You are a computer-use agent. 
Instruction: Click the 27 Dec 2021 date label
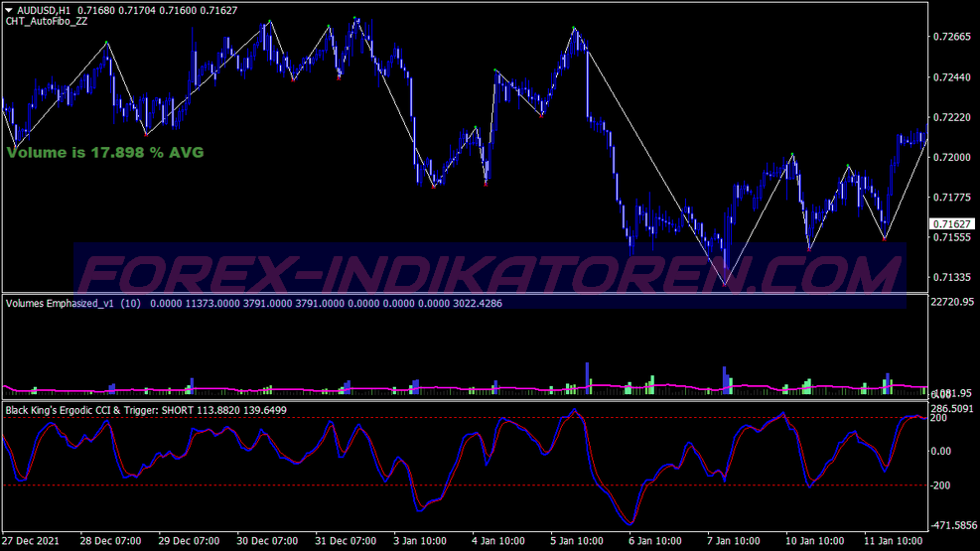point(34,542)
